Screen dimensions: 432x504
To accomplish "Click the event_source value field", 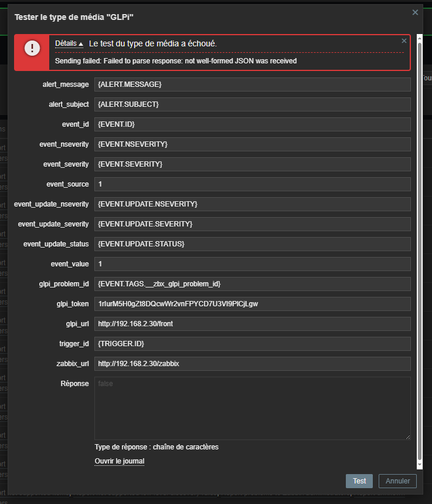I will (252, 184).
